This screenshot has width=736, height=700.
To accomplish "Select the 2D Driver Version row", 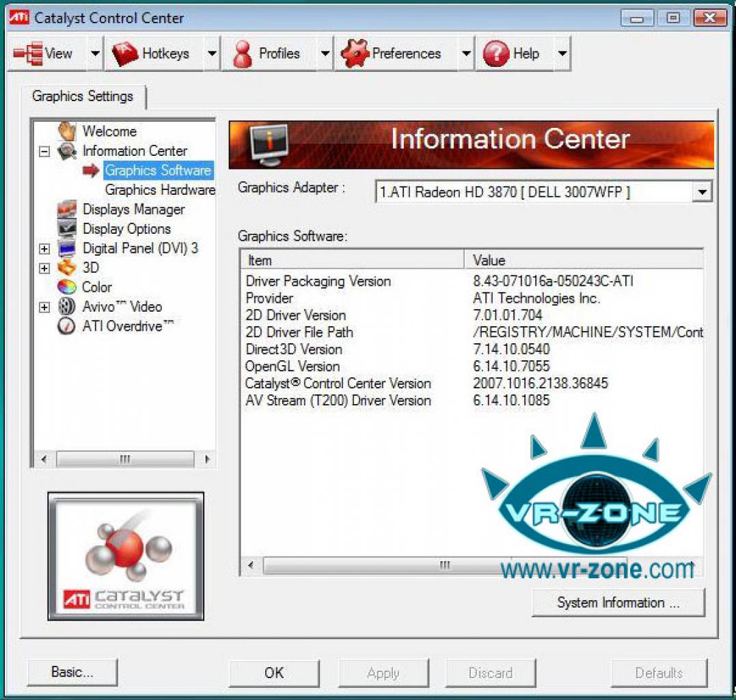I will 472,315.
